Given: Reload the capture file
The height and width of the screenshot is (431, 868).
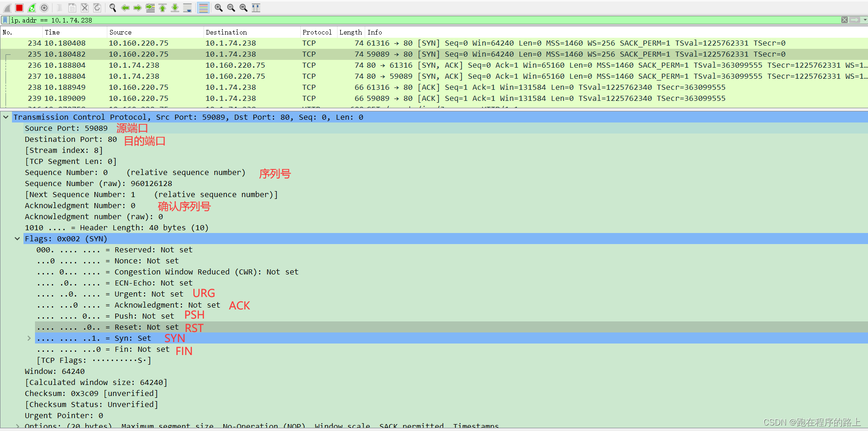Looking at the screenshot, I should (x=97, y=8).
